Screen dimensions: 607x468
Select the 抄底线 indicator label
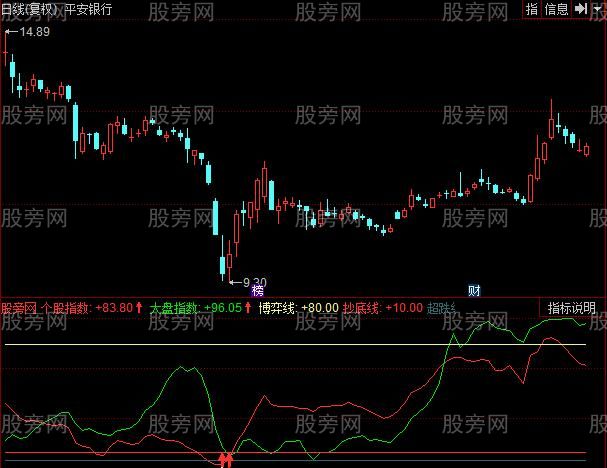(360, 309)
